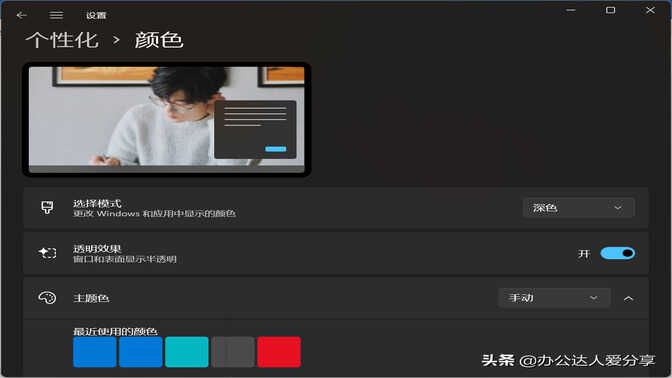672x378 pixels.
Task: Click the 颜色 breadcrumb title
Action: (x=159, y=40)
